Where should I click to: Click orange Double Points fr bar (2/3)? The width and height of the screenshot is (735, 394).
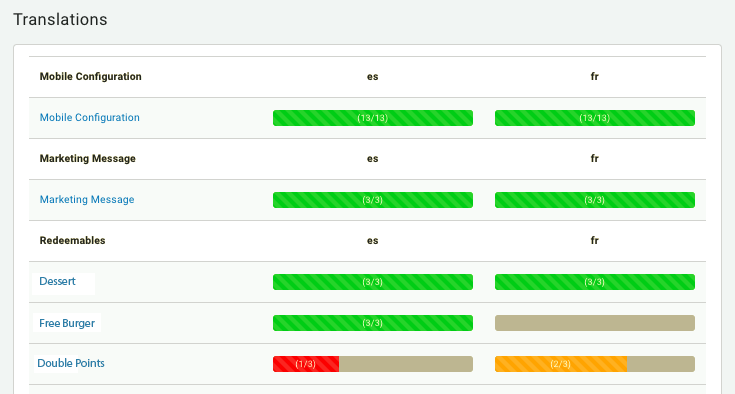pyautogui.click(x=561, y=364)
